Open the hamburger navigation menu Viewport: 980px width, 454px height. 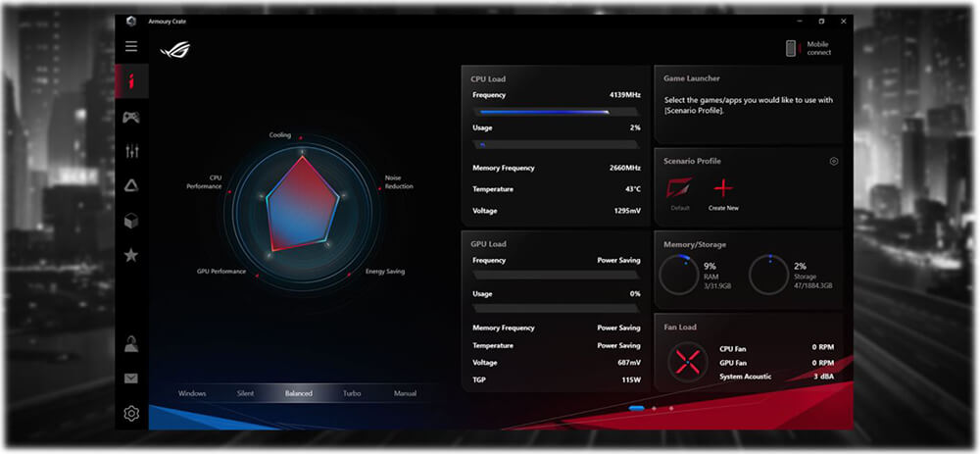coord(131,46)
